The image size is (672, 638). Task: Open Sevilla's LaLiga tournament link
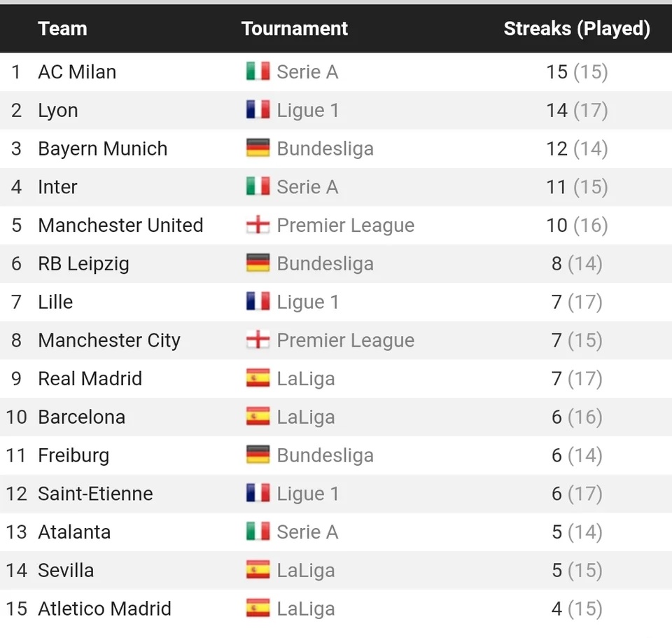click(305, 571)
